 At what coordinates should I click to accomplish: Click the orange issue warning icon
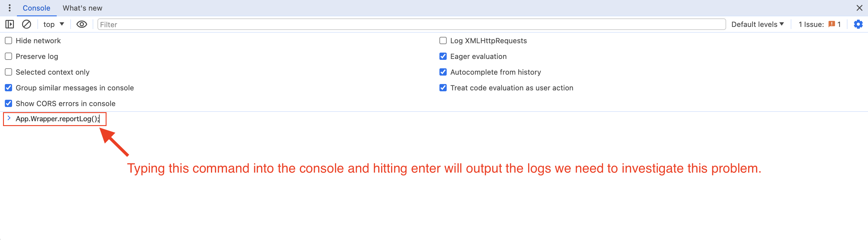(831, 24)
